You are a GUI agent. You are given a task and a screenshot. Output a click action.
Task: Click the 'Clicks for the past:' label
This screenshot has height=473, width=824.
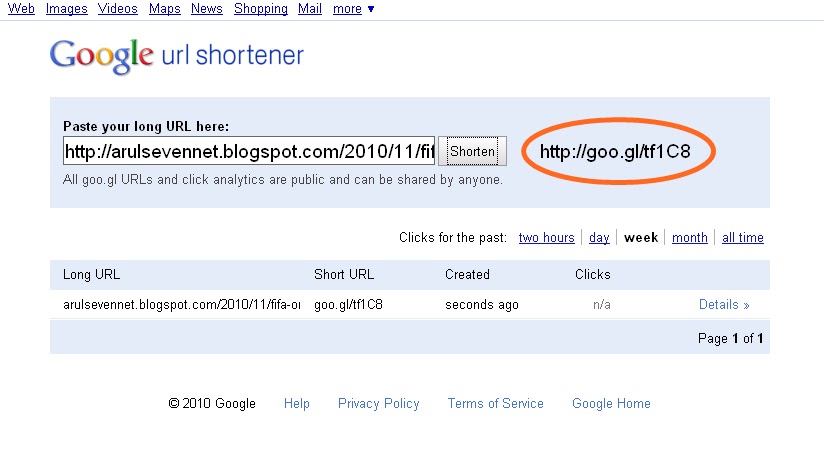click(453, 238)
